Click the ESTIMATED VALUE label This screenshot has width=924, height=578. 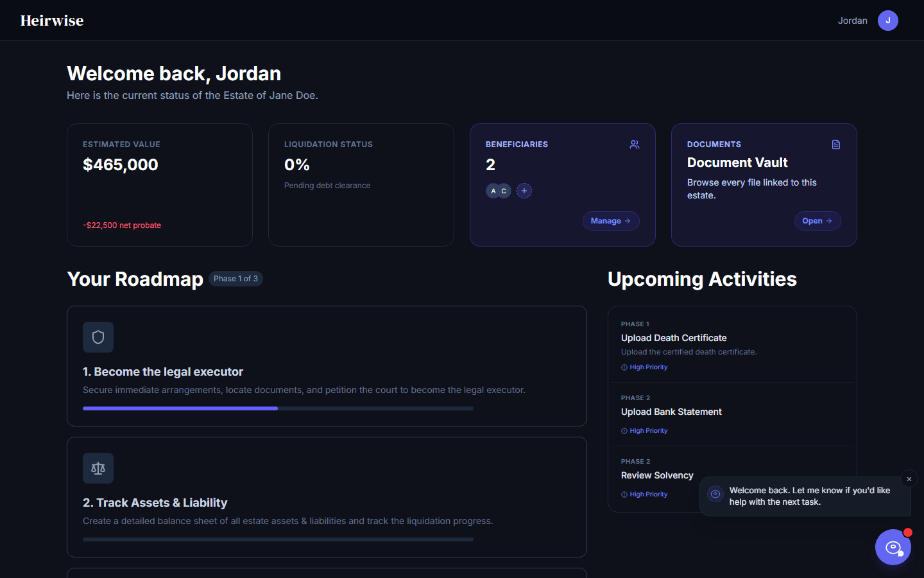tap(121, 144)
